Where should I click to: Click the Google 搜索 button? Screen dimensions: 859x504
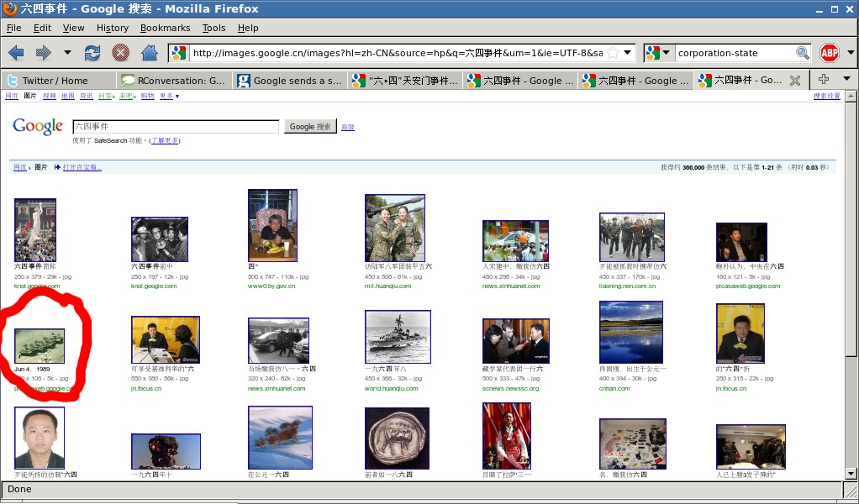(310, 126)
